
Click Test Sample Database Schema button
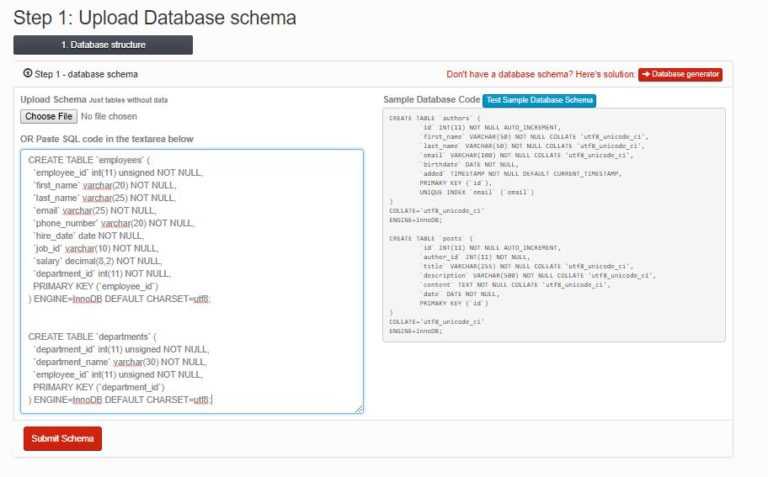coord(539,100)
